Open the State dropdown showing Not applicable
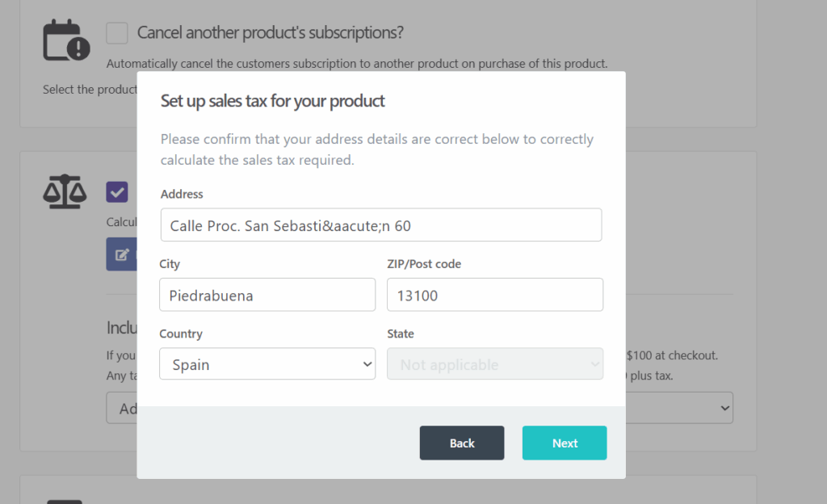The height and width of the screenshot is (504, 827). coord(495,364)
